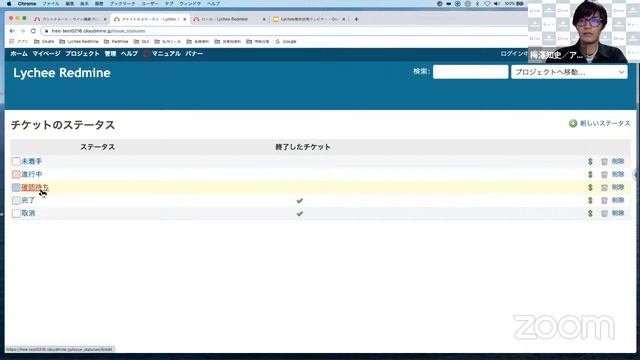Click the closed-ticket checkmark in 完了 row
Image resolution: width=640 pixels, height=360 pixels.
pyautogui.click(x=300, y=201)
